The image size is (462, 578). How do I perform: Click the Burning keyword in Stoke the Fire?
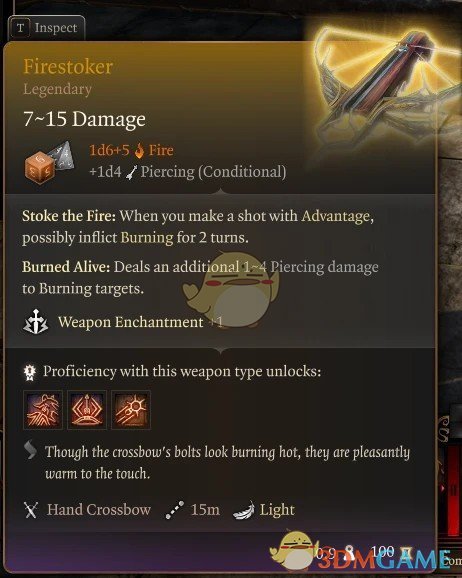[147, 238]
